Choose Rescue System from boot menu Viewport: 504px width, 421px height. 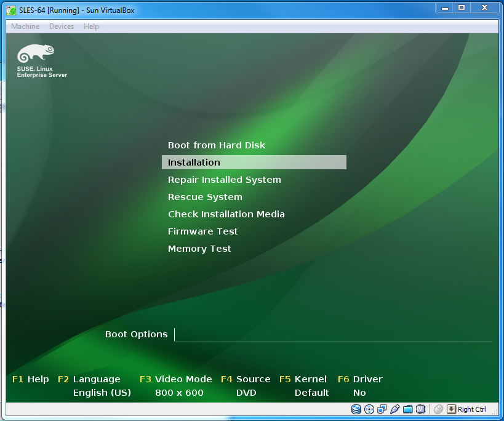pos(205,197)
